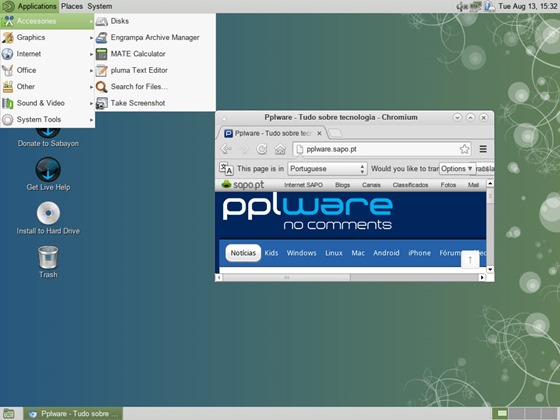Screen dimensions: 560x420
Task: Bookmark page with the star icon
Action: [464, 149]
